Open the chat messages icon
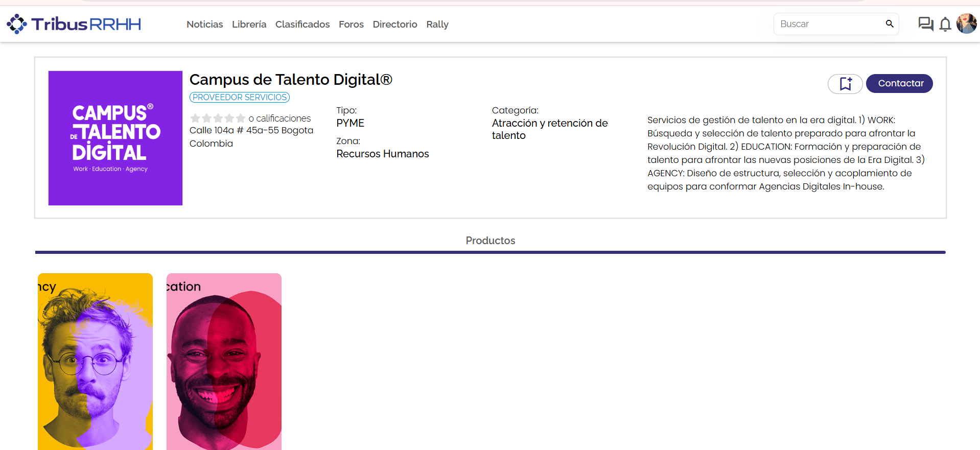The image size is (980, 450). 925,24
